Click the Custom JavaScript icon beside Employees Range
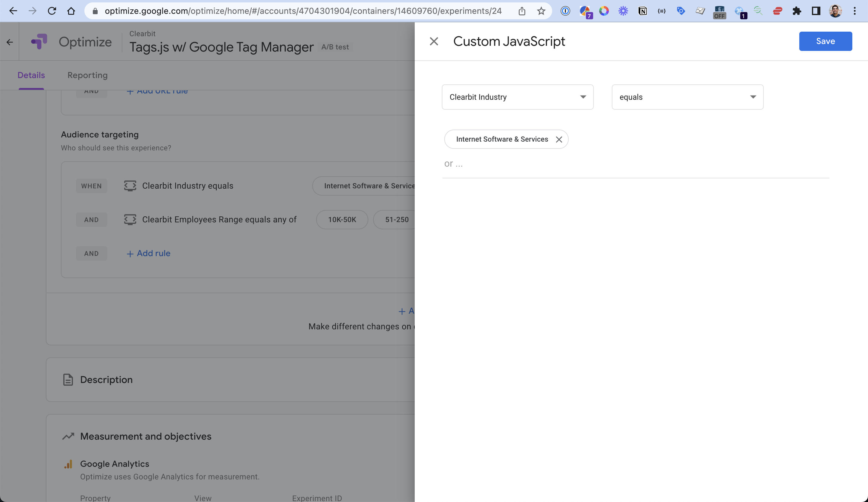Image resolution: width=868 pixels, height=502 pixels. point(130,220)
